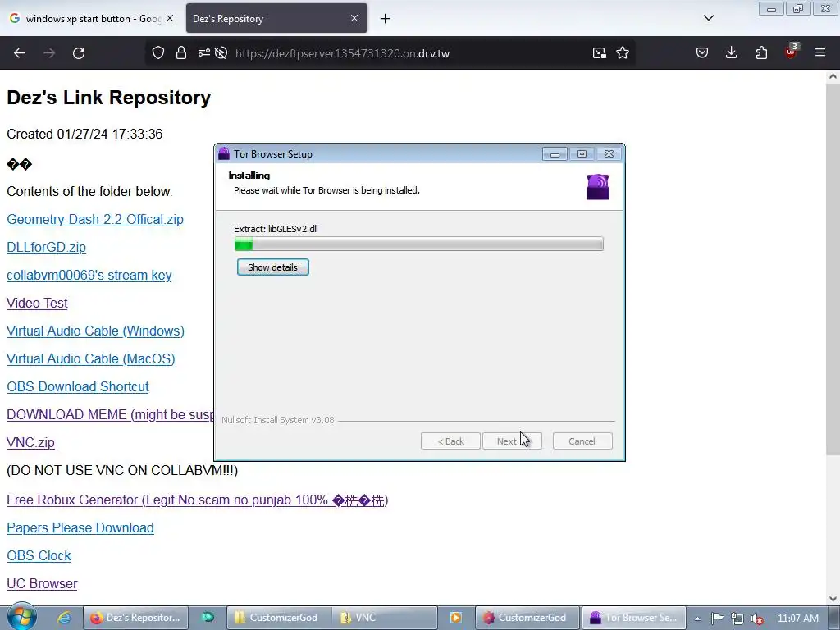Reload the page with the refresh icon

pos(79,53)
